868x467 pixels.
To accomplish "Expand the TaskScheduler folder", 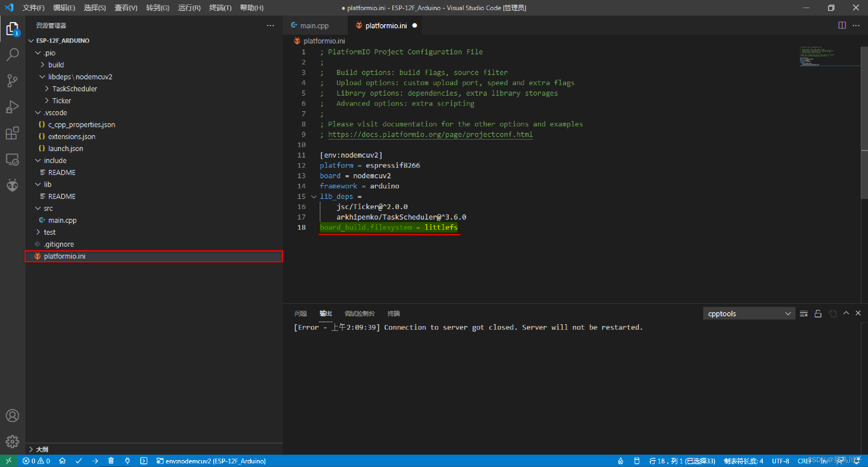I will pos(74,89).
